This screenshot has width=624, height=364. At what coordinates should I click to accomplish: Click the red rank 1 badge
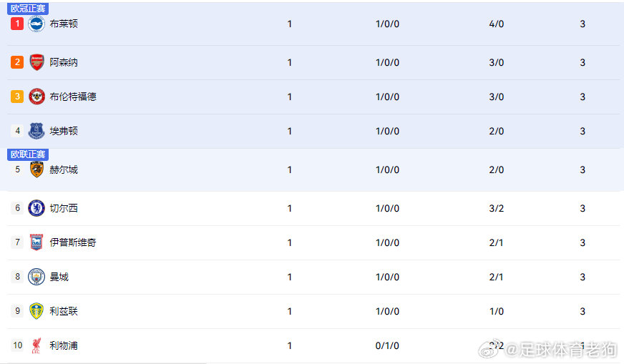[x=17, y=24]
